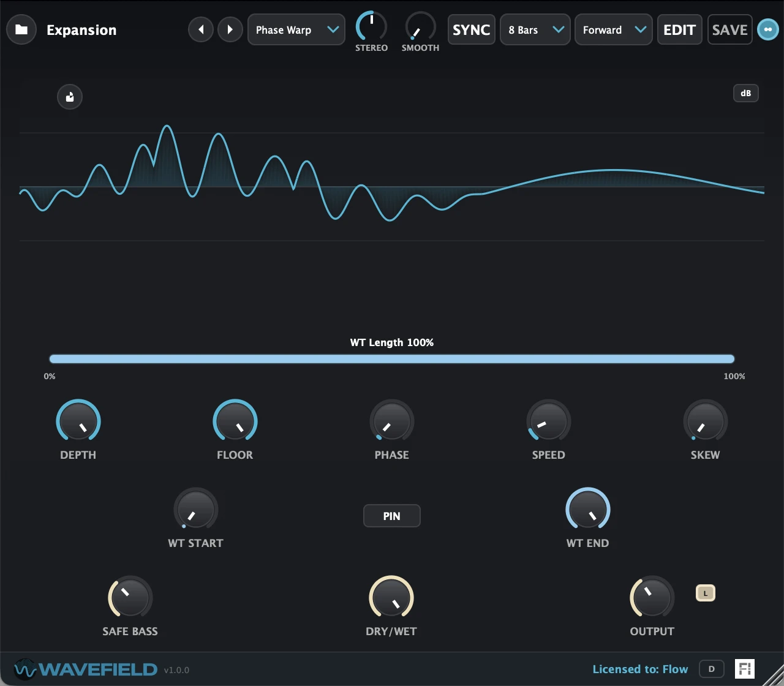Toggle the L limiter button near Output
This screenshot has height=686, width=784.
click(706, 593)
